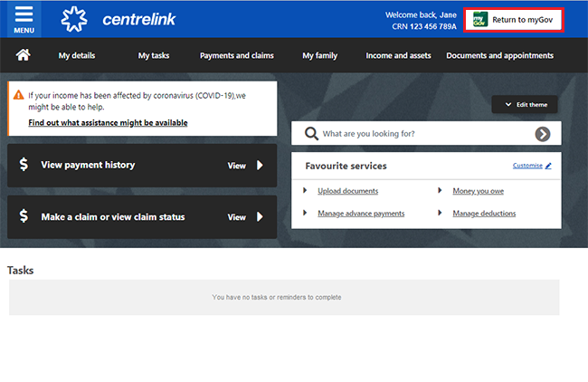The image size is (588, 382).
Task: Open the hamburger MENU button
Action: click(24, 19)
